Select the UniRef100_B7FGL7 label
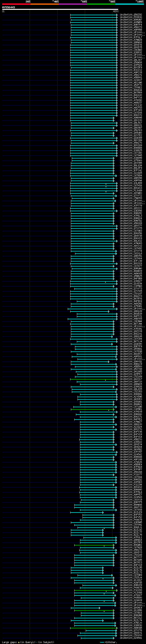Viewport: 146px width, 644px height. 131,37
